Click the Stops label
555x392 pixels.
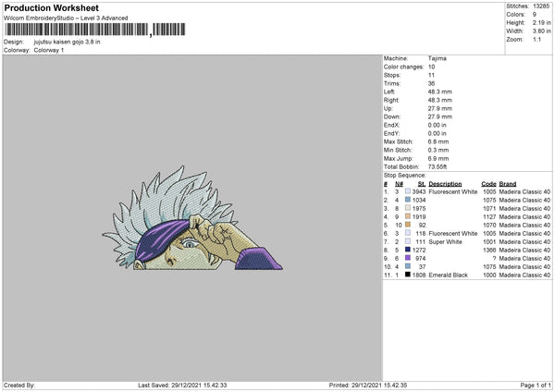(x=392, y=75)
